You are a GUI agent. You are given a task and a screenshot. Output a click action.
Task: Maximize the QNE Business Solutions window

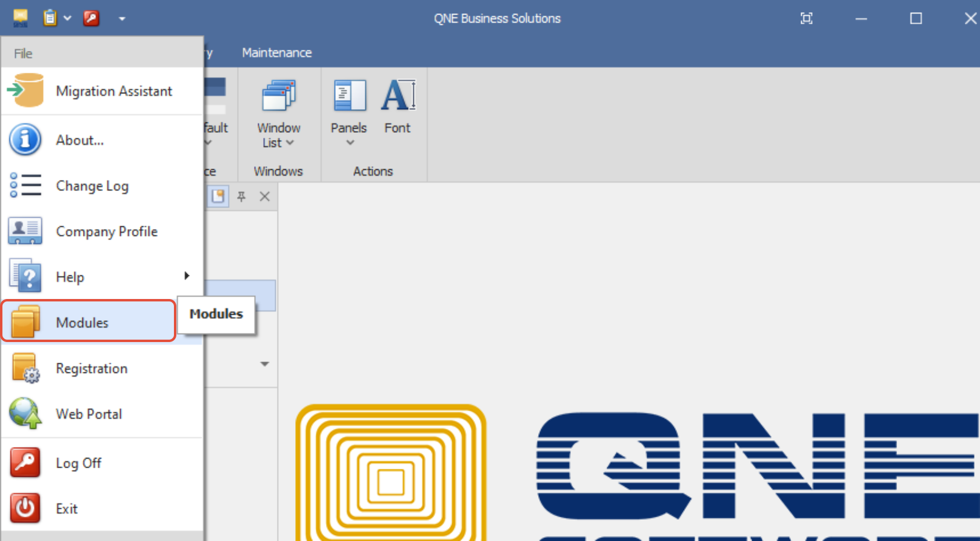(x=916, y=19)
